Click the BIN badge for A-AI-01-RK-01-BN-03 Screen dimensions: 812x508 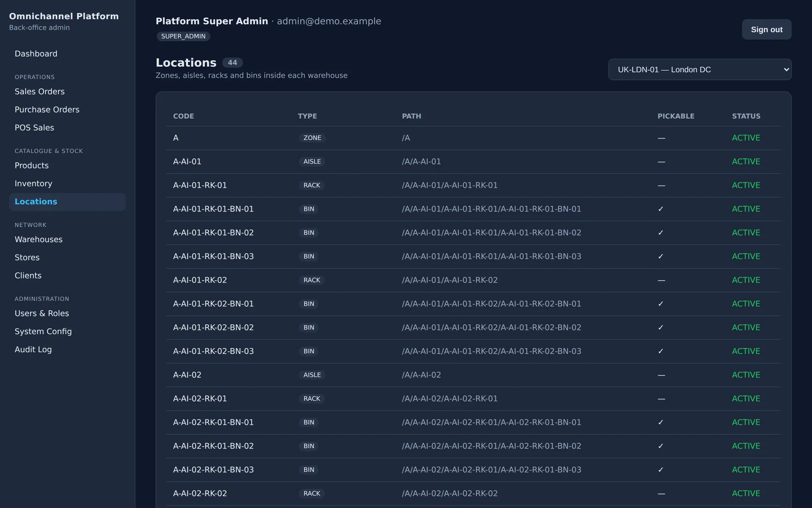point(309,257)
